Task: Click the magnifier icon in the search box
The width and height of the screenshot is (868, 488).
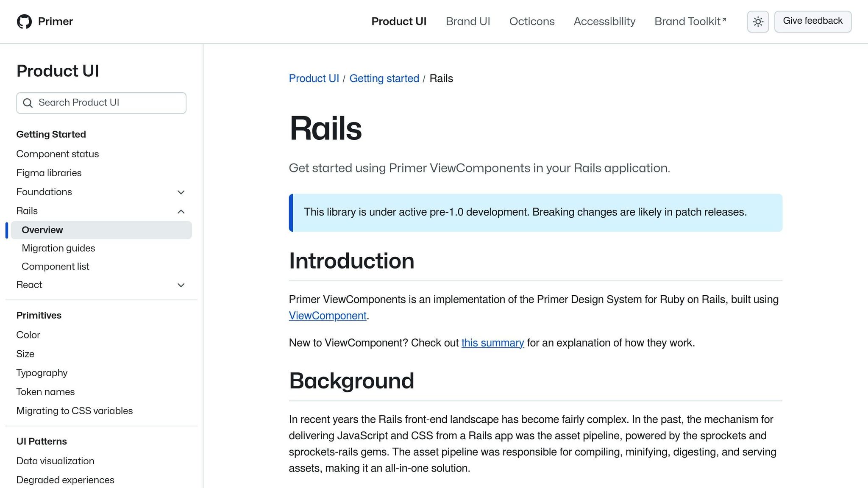Action: (x=28, y=103)
